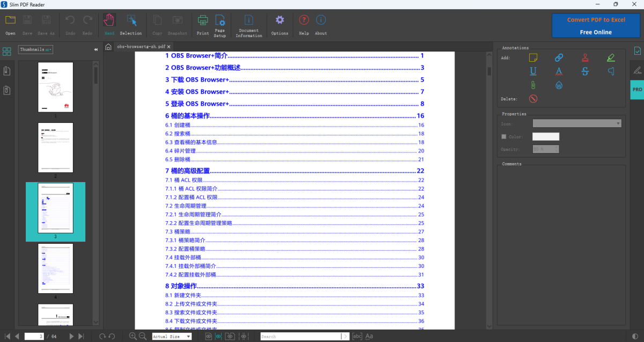Select the Hand tool
644x342 pixels.
109,25
